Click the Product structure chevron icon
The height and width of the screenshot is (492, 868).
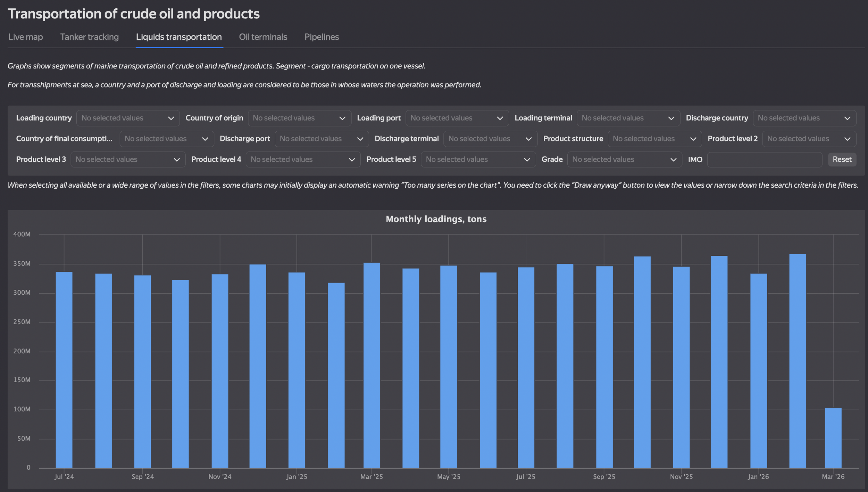tap(693, 139)
